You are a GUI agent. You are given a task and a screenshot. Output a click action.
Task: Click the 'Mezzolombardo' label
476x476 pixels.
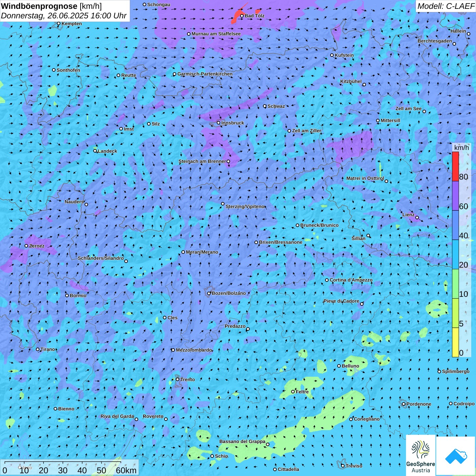[194, 350]
